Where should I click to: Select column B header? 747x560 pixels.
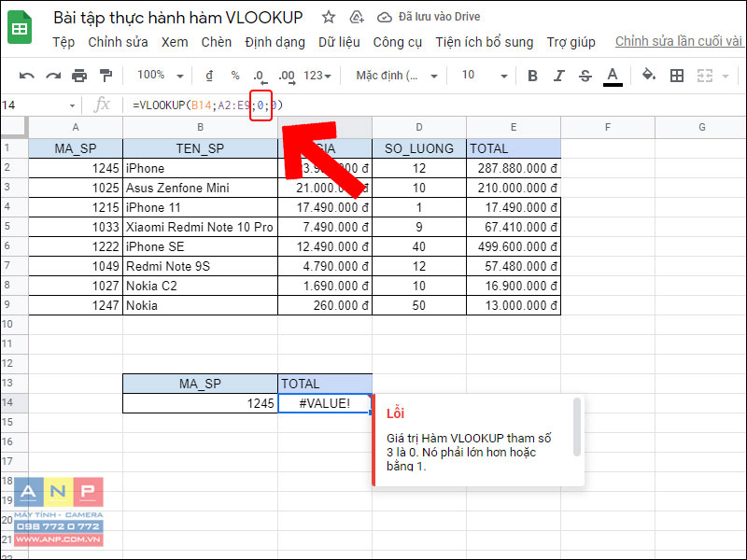click(200, 127)
